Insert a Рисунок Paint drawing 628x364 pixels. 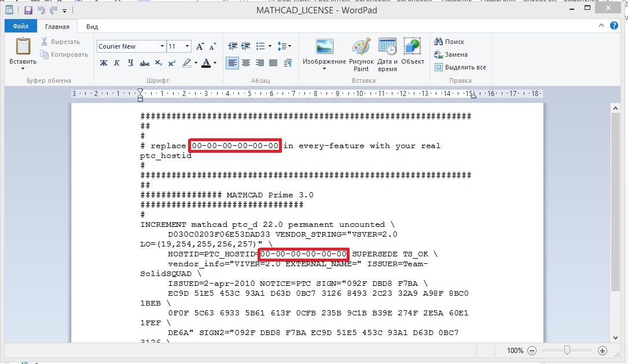tap(361, 55)
